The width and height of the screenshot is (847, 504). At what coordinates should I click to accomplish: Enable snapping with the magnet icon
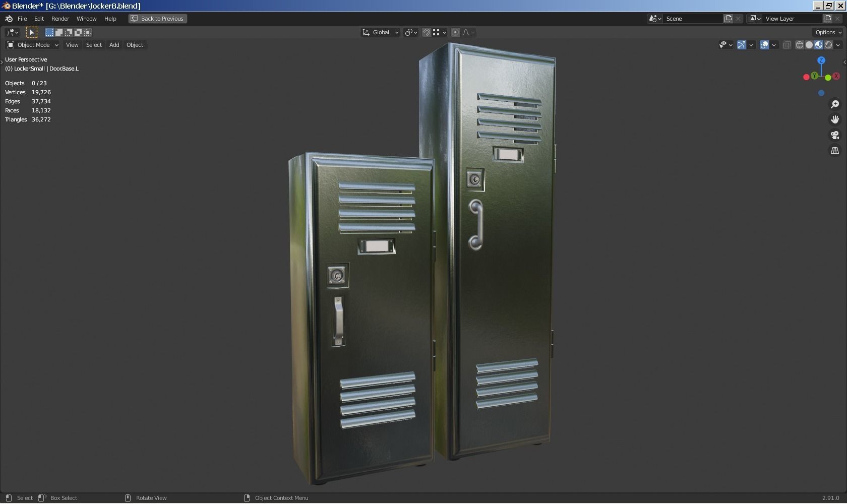tap(426, 32)
